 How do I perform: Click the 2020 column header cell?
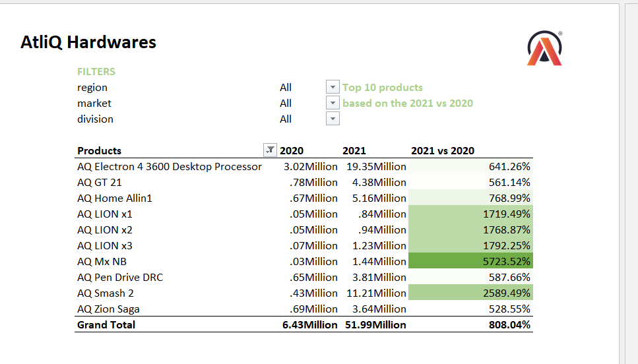292,150
